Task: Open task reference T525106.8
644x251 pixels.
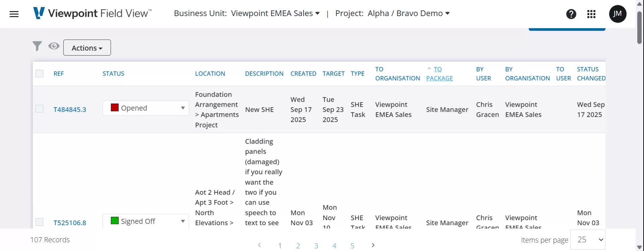Action: pyautogui.click(x=70, y=222)
